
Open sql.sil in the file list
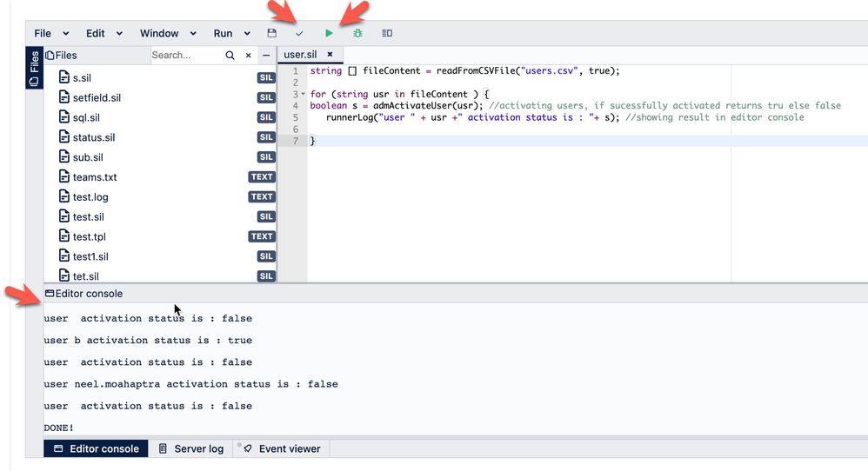coord(86,118)
